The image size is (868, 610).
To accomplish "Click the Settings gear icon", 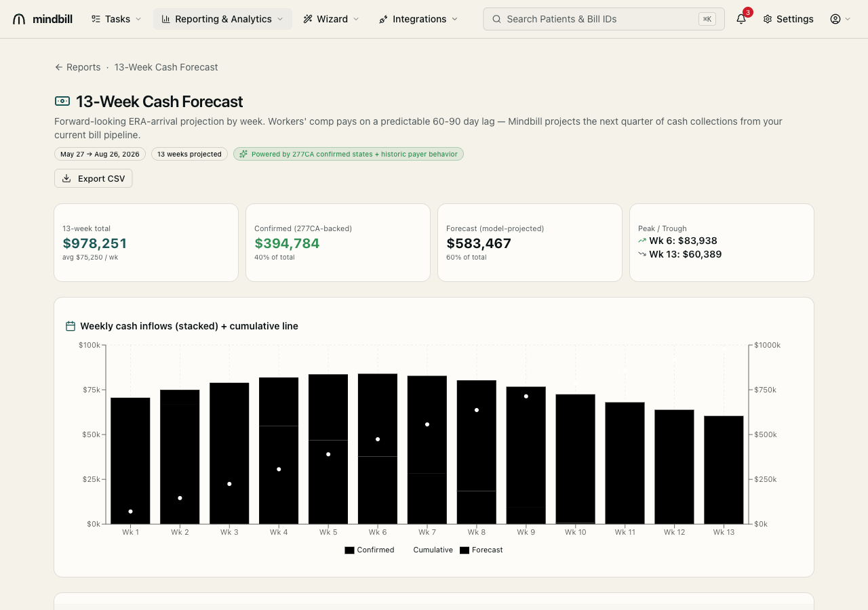I will pos(768,19).
